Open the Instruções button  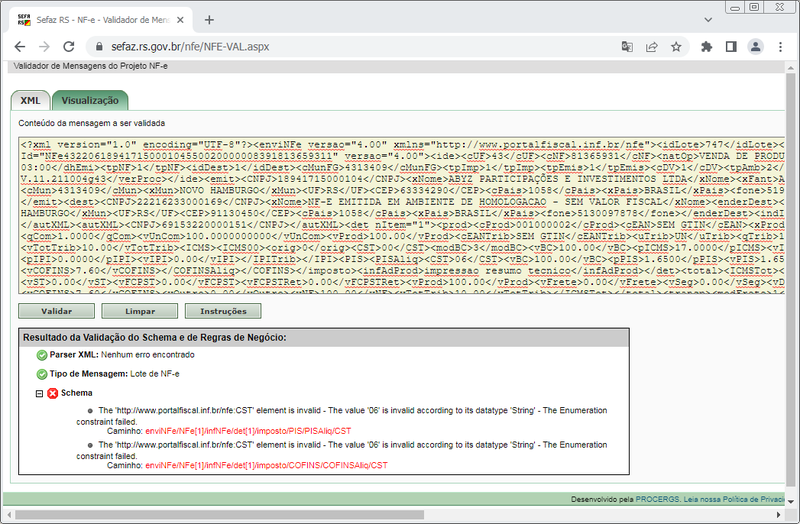tap(223, 311)
